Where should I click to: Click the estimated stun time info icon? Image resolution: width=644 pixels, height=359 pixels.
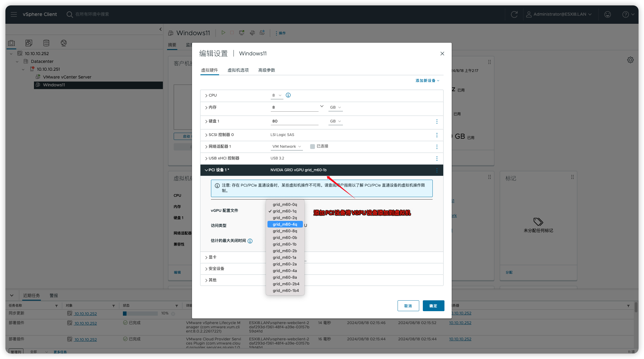click(x=250, y=241)
